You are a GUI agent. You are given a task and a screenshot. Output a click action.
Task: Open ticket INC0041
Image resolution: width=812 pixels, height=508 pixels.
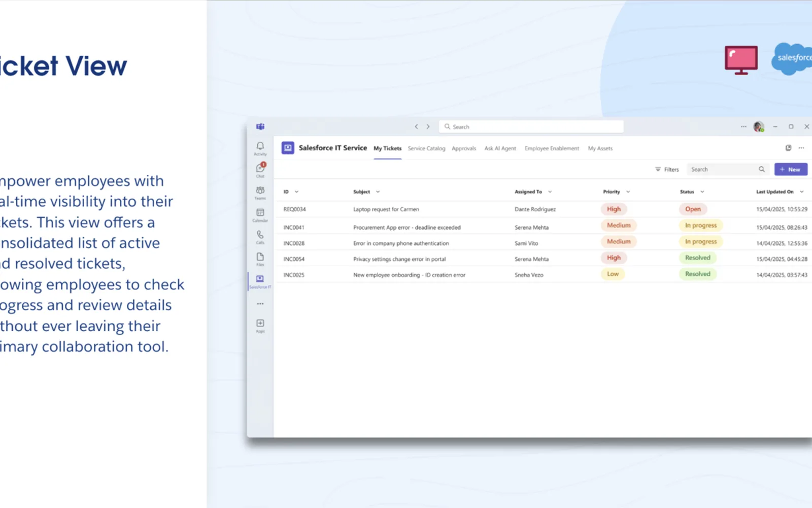pyautogui.click(x=294, y=228)
